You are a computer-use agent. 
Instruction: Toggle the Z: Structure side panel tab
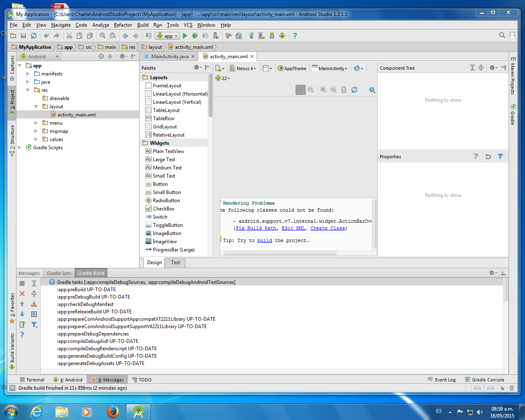pyautogui.click(x=12, y=140)
